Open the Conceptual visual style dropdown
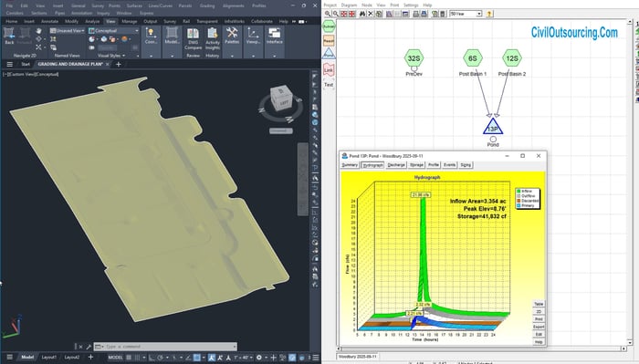The height and width of the screenshot is (364, 639). tap(114, 30)
